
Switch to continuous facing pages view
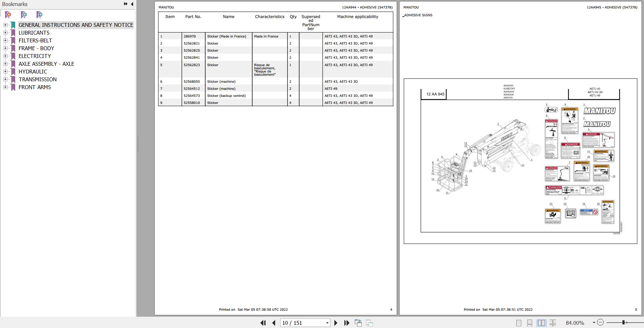553,323
